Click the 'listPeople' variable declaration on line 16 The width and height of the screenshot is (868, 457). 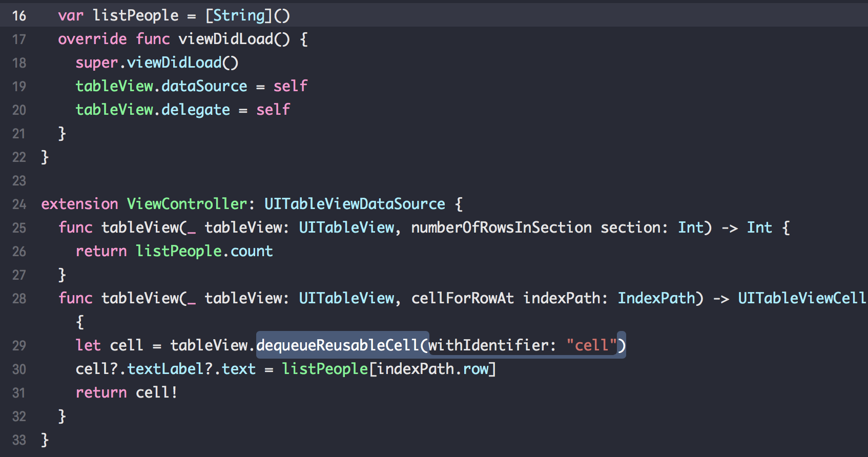[x=136, y=15]
